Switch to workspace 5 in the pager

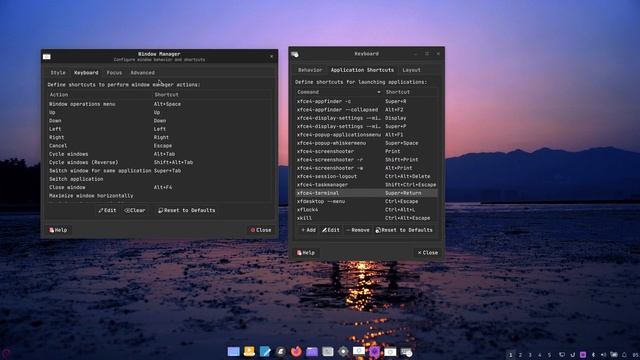(x=549, y=355)
